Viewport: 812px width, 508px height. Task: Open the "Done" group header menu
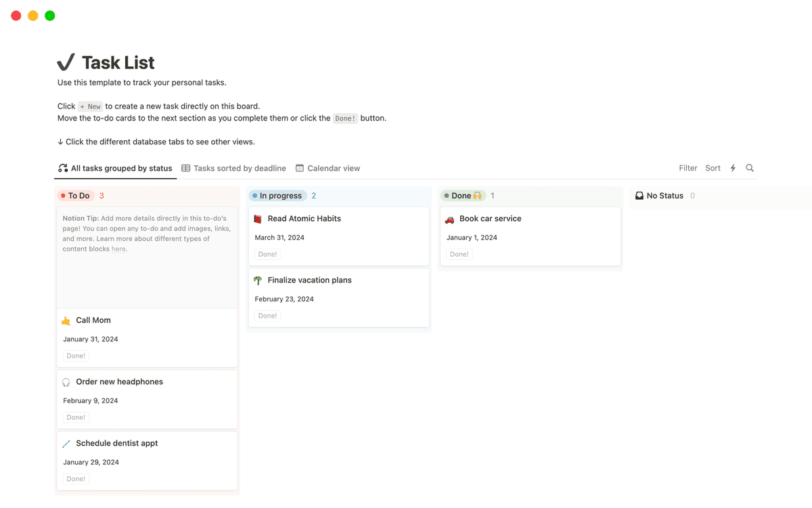[x=464, y=195]
